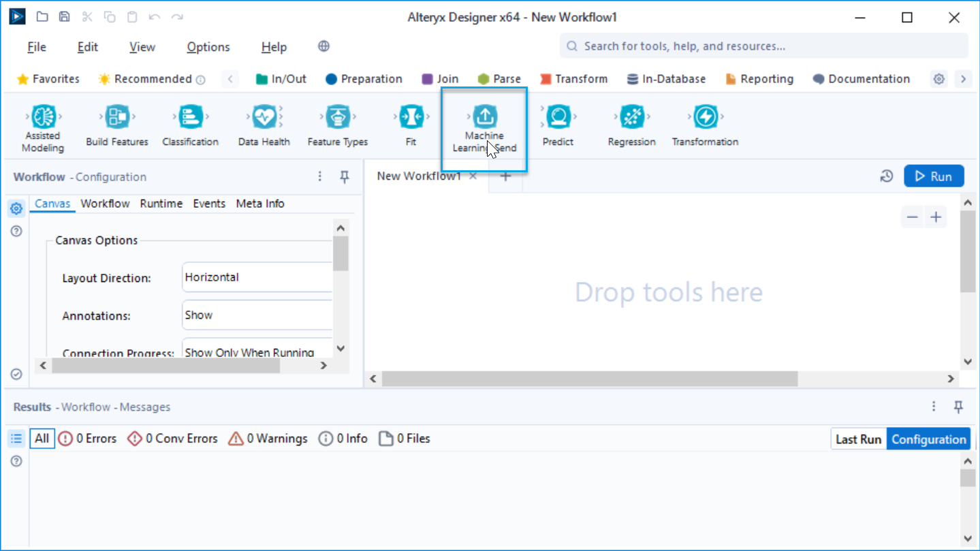Open the Layout Direction dropdown
This screenshot has width=980, height=551.
coord(257,277)
